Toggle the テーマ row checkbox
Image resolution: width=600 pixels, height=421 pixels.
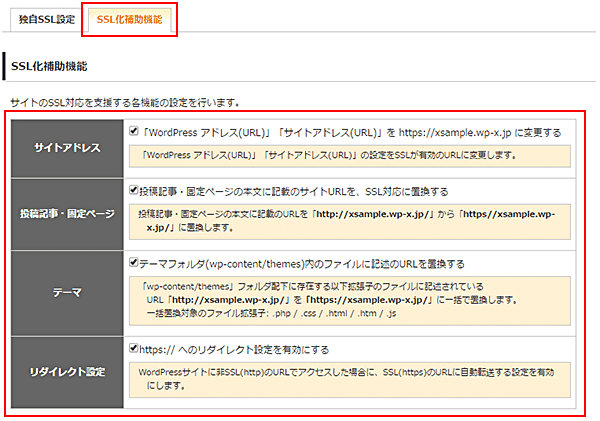(x=134, y=263)
